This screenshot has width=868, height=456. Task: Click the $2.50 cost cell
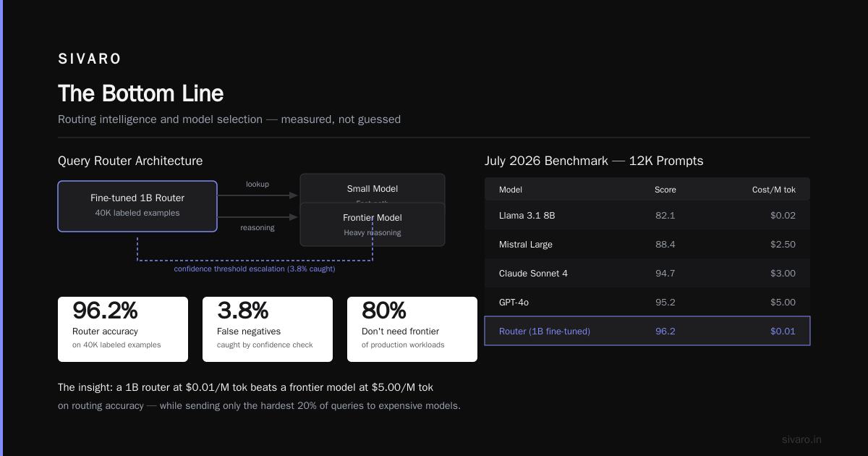783,245
